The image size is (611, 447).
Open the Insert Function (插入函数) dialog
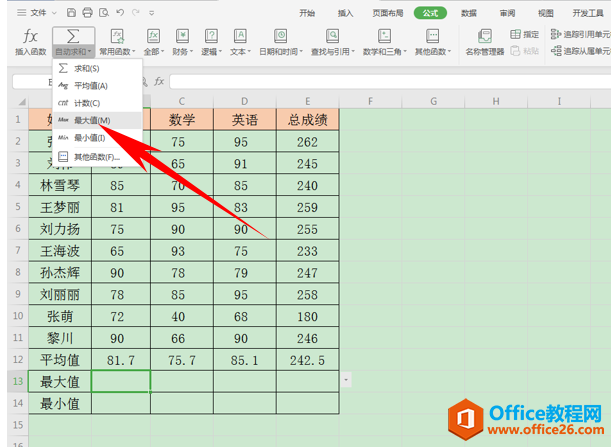pos(30,42)
